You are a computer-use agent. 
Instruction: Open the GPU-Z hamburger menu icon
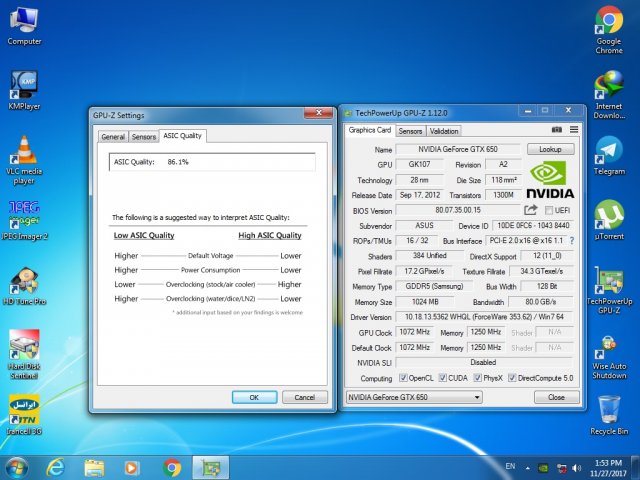[574, 129]
